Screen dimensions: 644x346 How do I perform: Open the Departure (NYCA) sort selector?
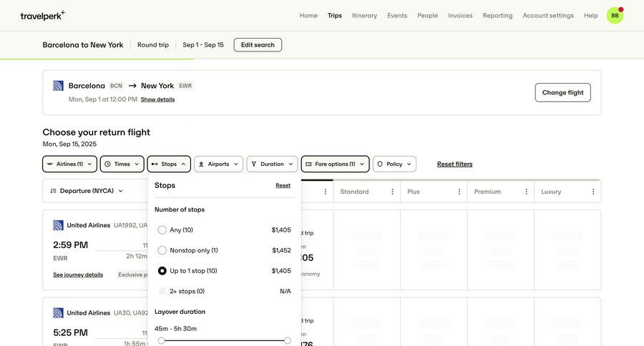(x=87, y=191)
